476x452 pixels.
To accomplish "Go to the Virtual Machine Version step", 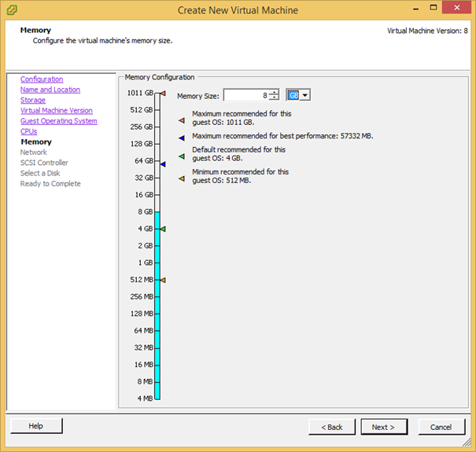I will pyautogui.click(x=57, y=110).
